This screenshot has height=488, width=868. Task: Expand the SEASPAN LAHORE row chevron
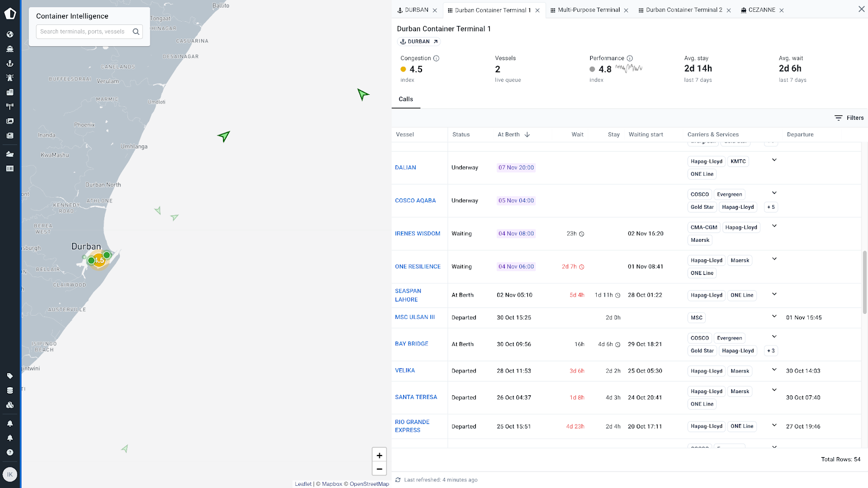coord(774,294)
